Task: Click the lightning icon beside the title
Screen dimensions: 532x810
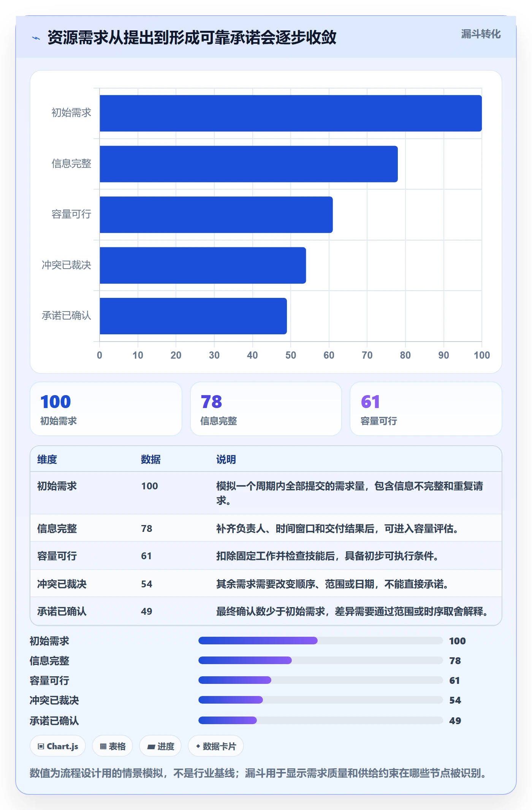Action: coord(36,38)
